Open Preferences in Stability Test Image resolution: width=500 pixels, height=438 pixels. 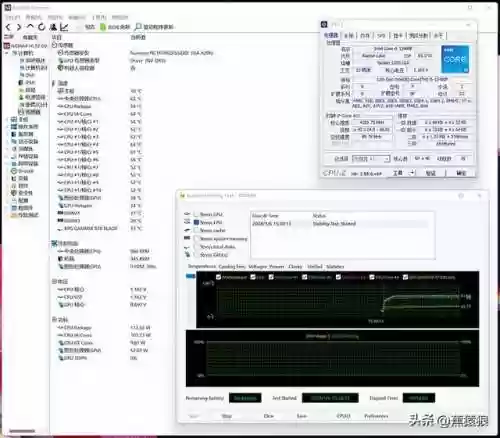(376, 416)
